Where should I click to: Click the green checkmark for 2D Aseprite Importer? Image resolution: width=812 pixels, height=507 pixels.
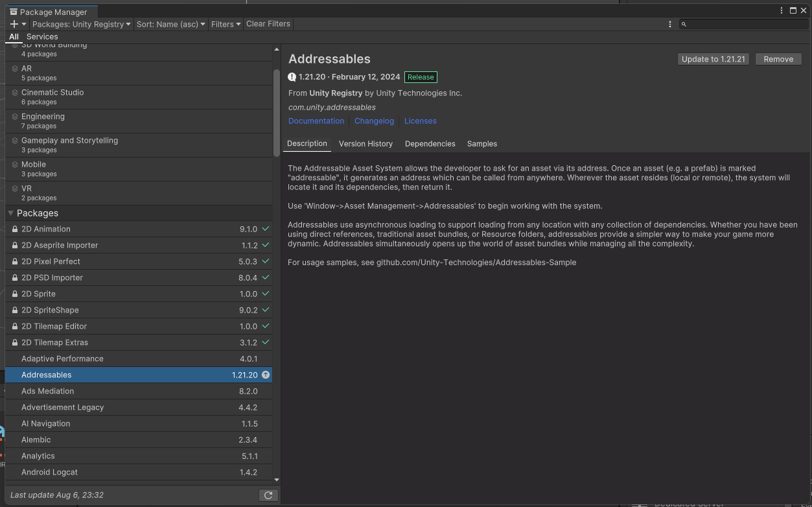(x=266, y=245)
